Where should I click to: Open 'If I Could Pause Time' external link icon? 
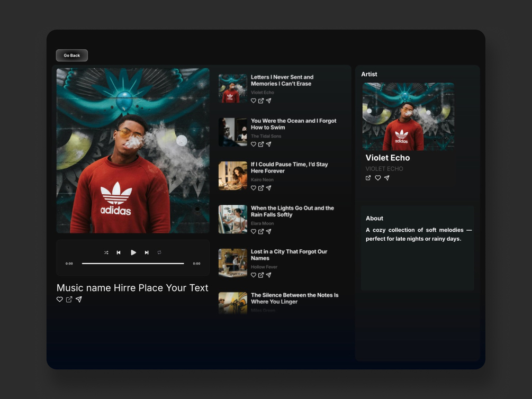(x=261, y=188)
